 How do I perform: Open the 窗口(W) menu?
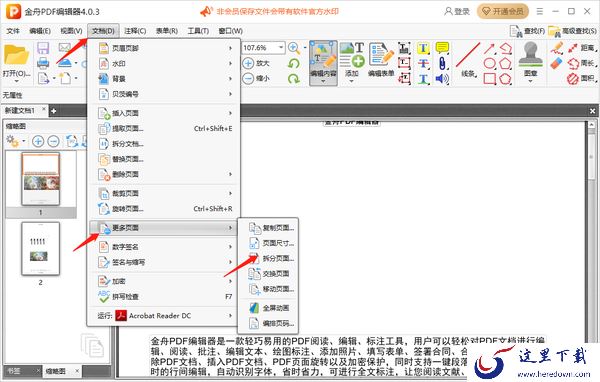point(230,31)
